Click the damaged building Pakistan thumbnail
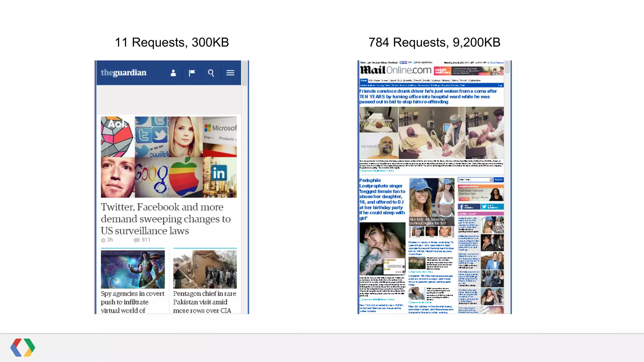Screen dimensions: 644x362 tap(205, 269)
